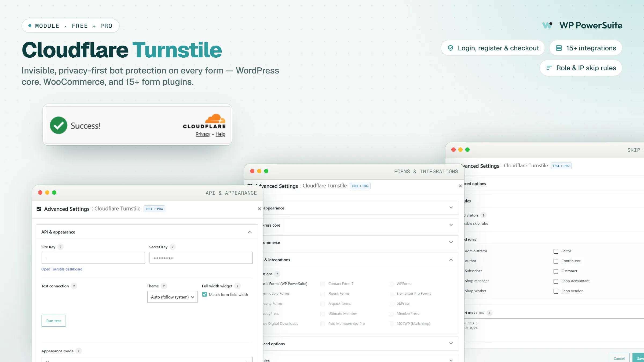The image size is (644, 362).
Task: Tick the bbPress checkbox
Action: [x=391, y=304]
